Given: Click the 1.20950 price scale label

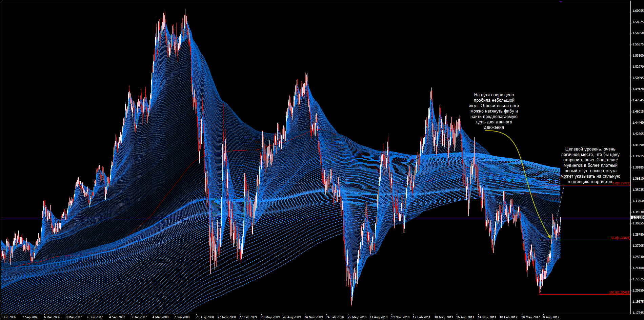Looking at the screenshot, I should point(638,291).
